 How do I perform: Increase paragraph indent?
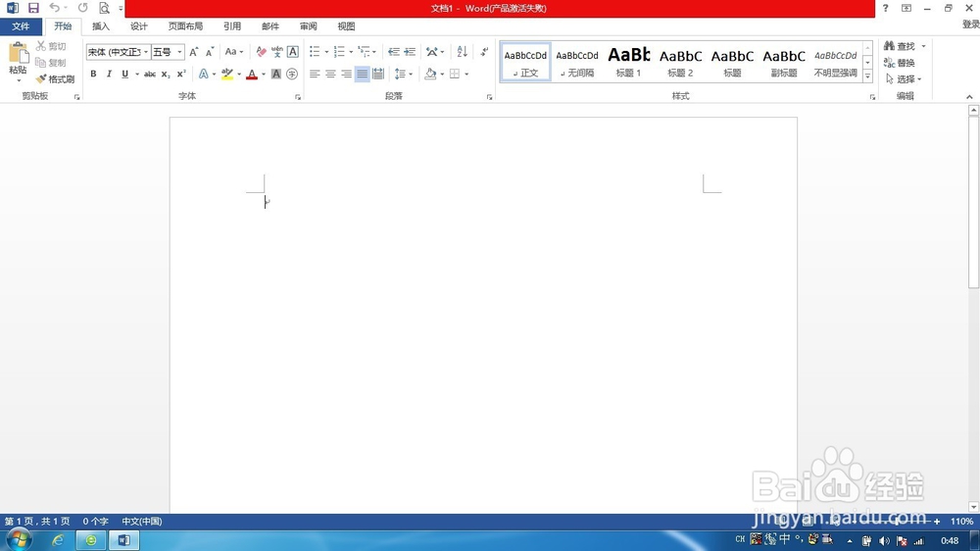(410, 52)
